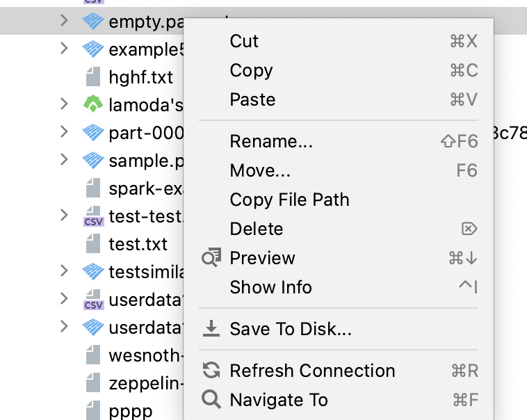Image resolution: width=527 pixels, height=420 pixels.
Task: Click the Preview magnifier icon
Action: (x=211, y=258)
